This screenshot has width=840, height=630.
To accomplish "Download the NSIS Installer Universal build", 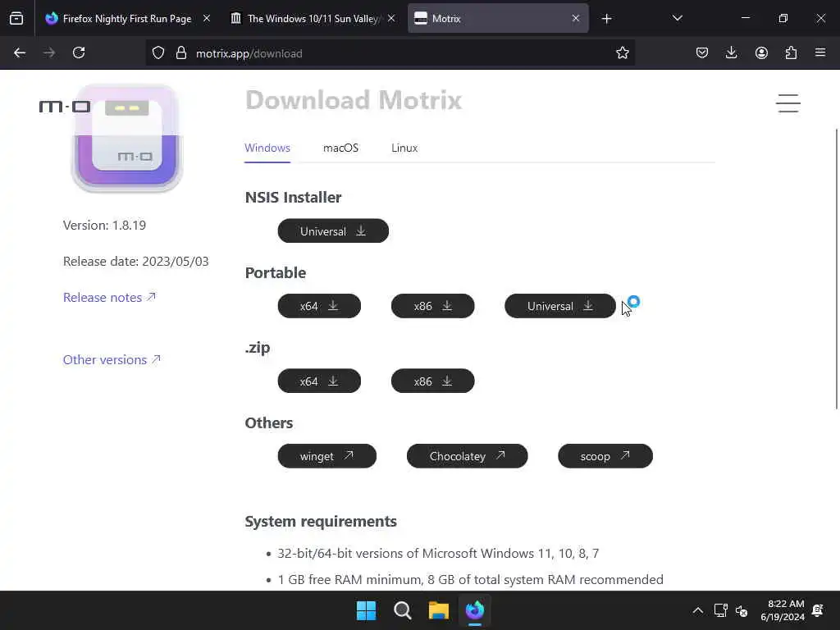I will 333,231.
